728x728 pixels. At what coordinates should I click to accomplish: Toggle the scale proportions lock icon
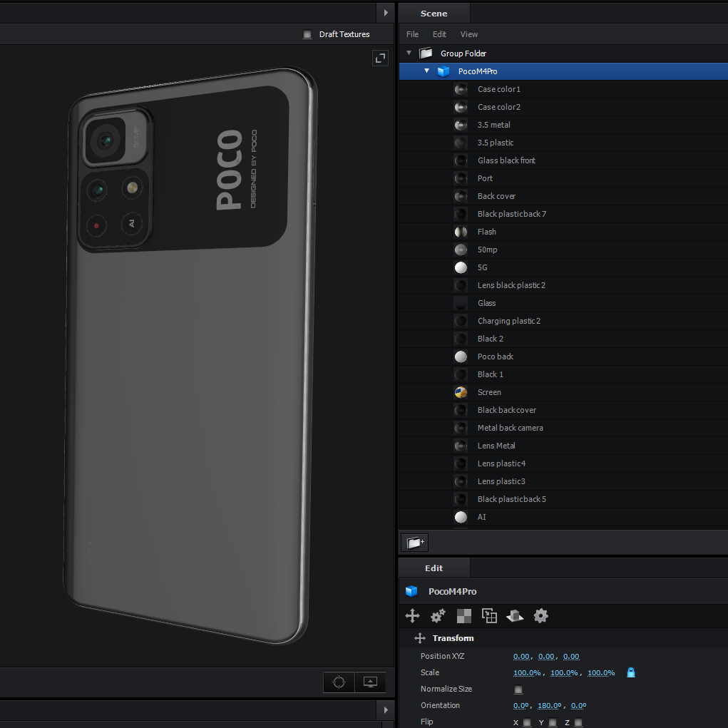point(630,672)
